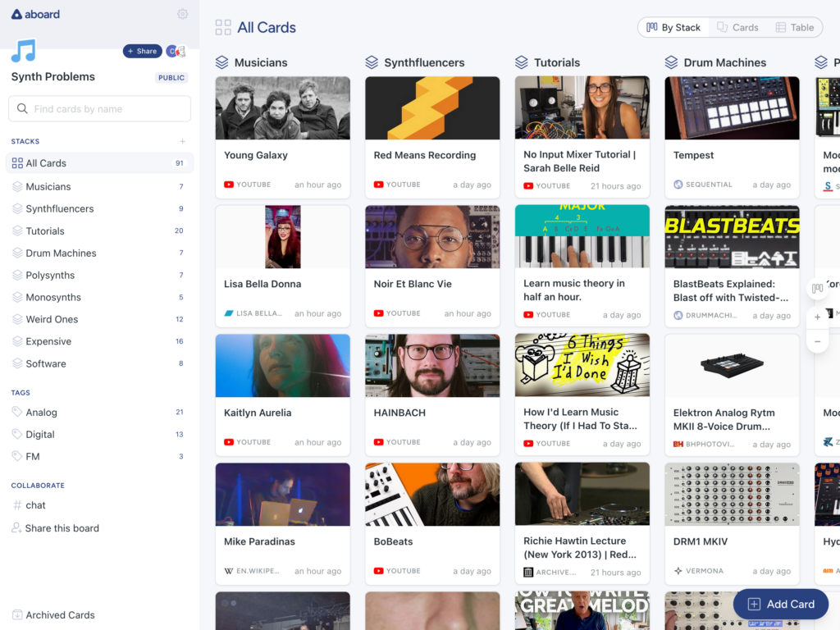Switch to By Stack view
Screen dimensions: 840x630
pyautogui.click(x=673, y=27)
